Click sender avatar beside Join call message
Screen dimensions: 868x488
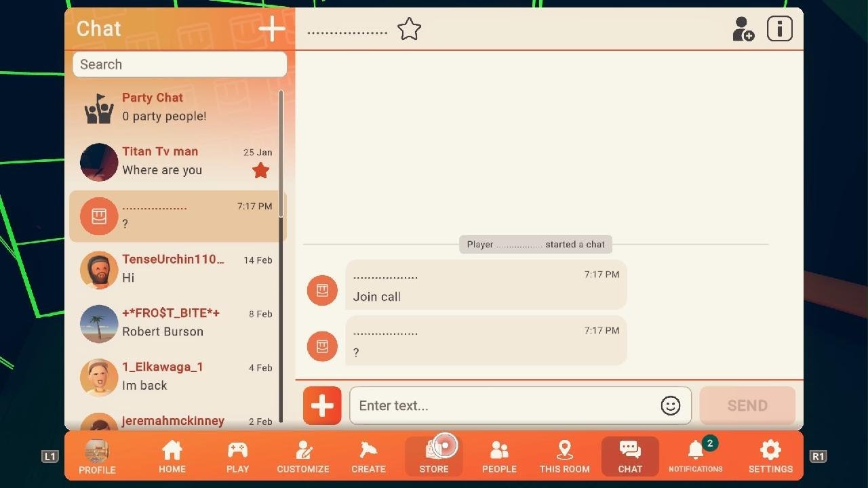(322, 291)
